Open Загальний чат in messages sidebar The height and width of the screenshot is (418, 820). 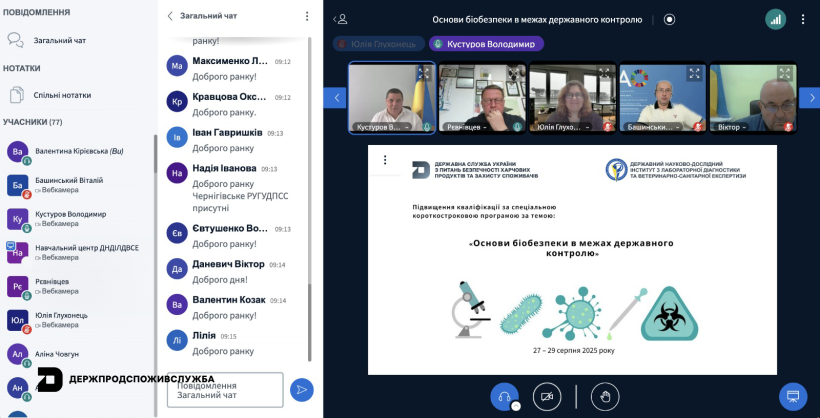point(47,40)
